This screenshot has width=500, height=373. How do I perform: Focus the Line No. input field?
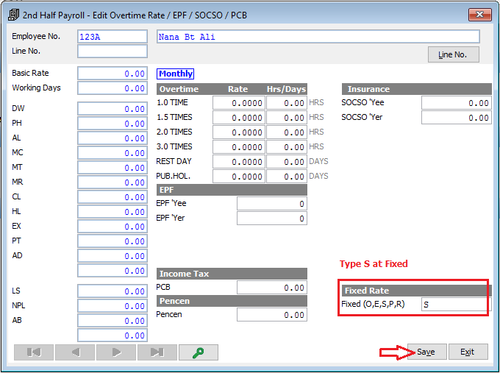tap(112, 51)
